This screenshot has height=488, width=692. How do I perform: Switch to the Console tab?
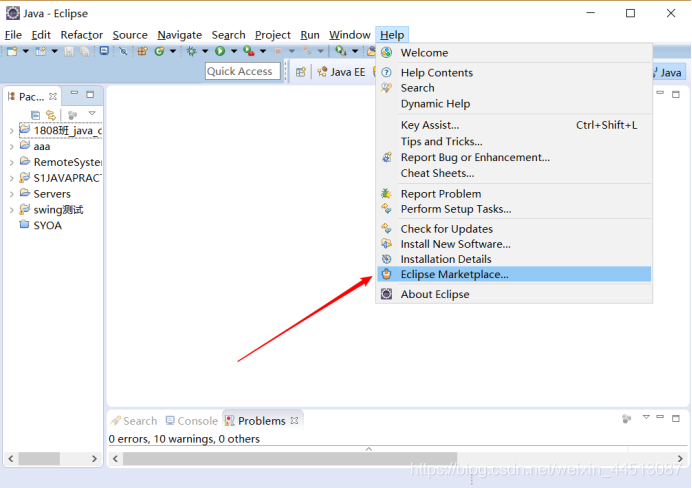click(192, 421)
